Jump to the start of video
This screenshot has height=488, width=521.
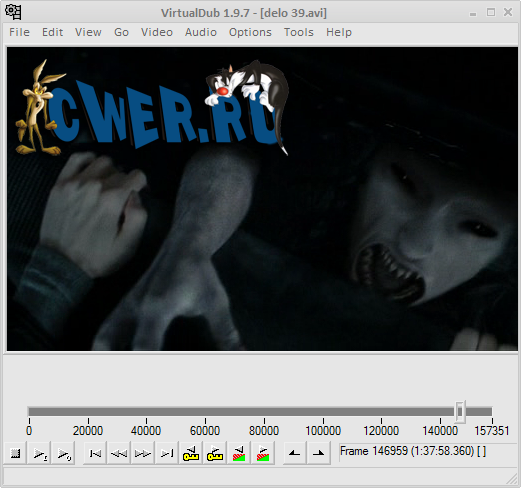[95, 453]
